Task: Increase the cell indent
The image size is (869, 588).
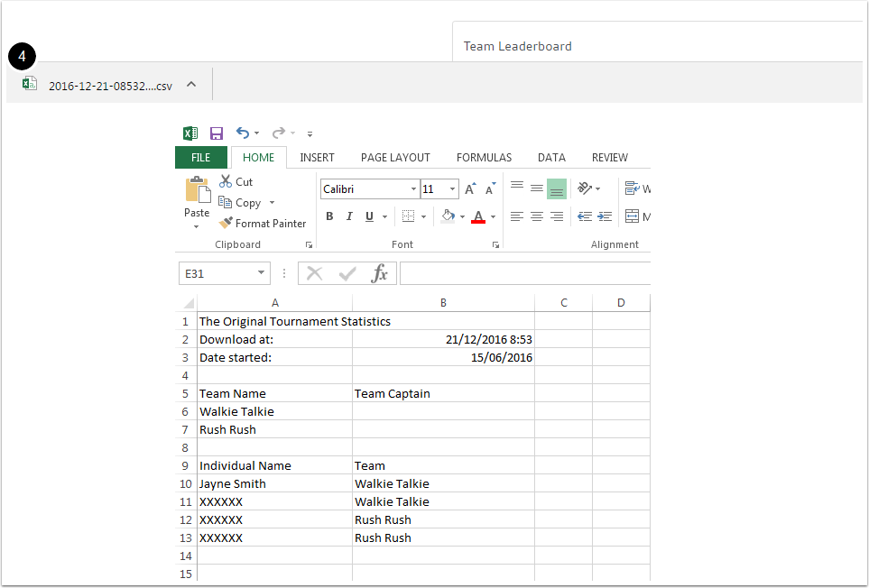Action: click(x=605, y=216)
